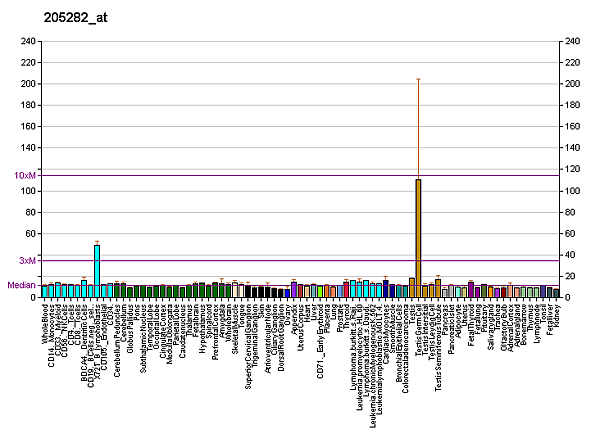Viewport: 600px width, 434px height.
Task: Click the 200 tick on right y-axis
Action: [x=572, y=84]
